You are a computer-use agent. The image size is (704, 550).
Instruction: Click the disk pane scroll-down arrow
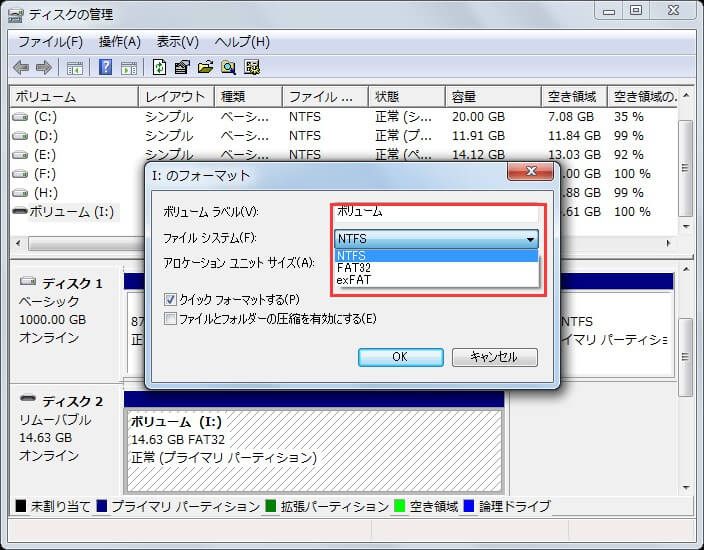(686, 488)
